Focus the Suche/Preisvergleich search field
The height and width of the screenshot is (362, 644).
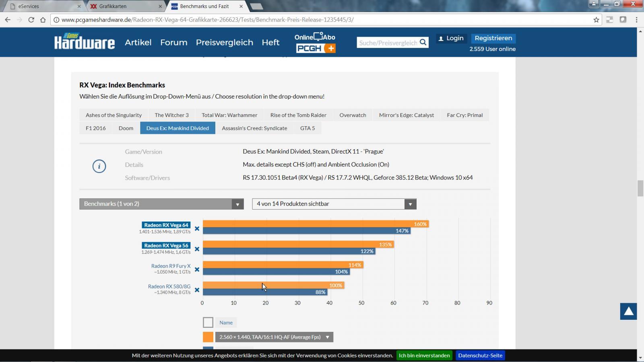click(388, 43)
